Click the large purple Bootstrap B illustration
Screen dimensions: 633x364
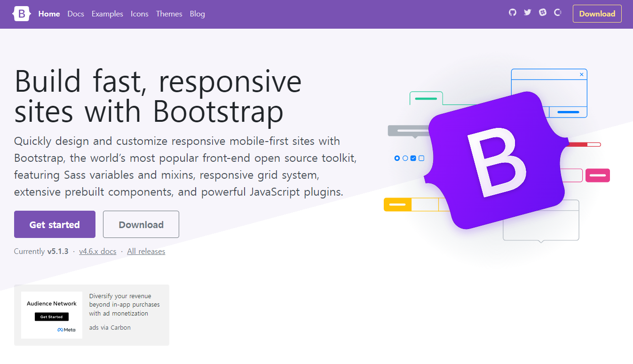click(x=496, y=160)
